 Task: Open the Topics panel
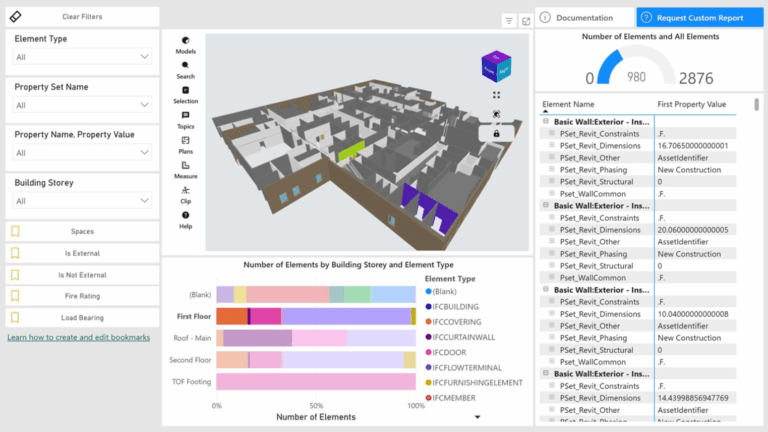click(x=185, y=120)
